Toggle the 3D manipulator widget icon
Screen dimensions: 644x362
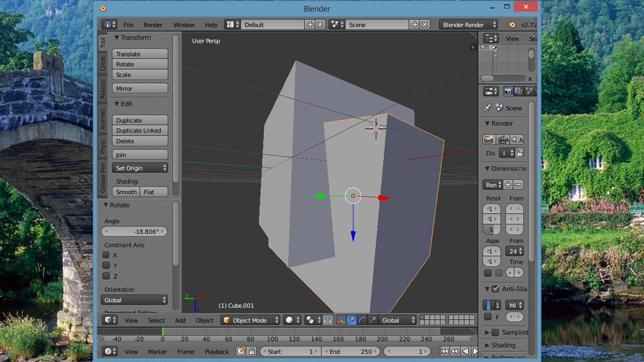(x=341, y=320)
